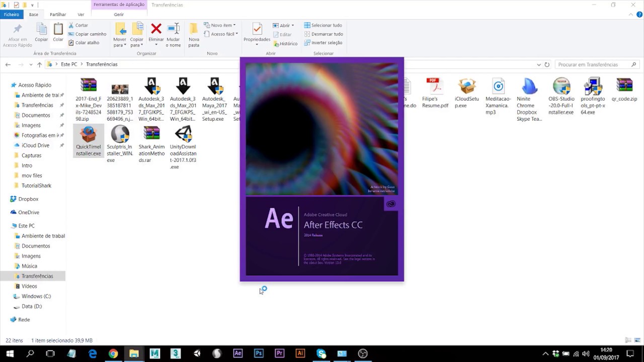The height and width of the screenshot is (362, 644).
Task: Open iCloud Drive in Quick Access
Action: click(x=35, y=145)
